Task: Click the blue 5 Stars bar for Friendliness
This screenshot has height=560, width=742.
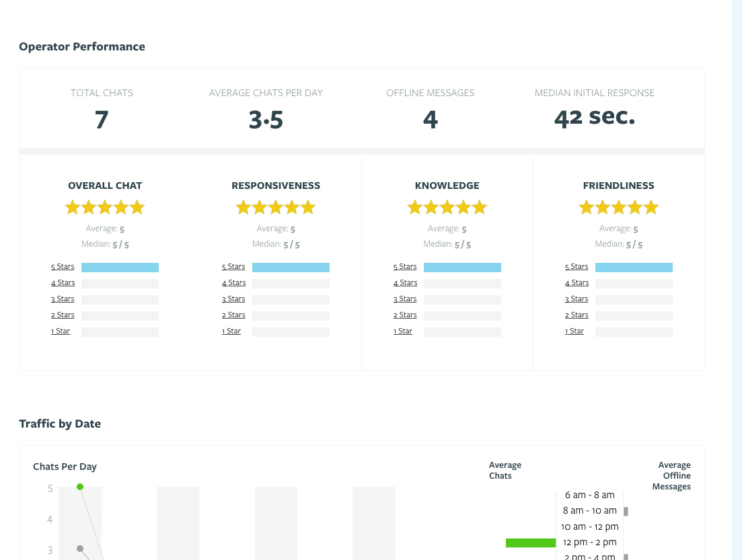Action: pyautogui.click(x=634, y=268)
